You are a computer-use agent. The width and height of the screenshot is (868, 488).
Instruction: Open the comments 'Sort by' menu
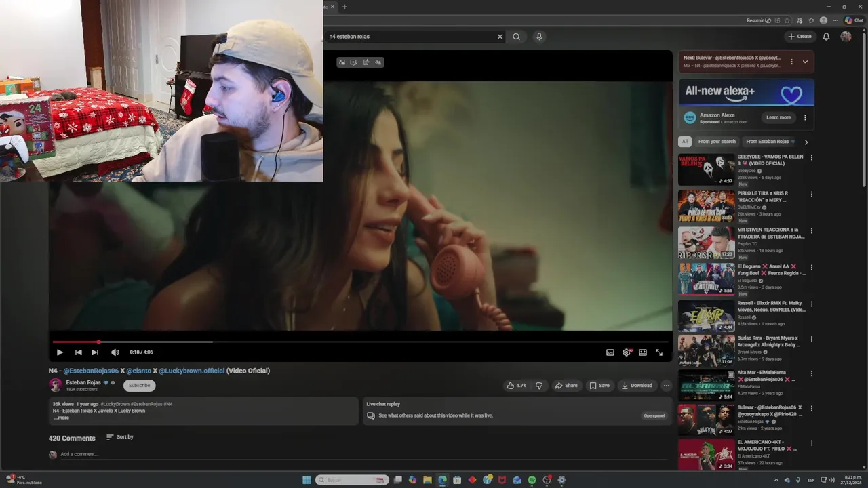pyautogui.click(x=120, y=437)
